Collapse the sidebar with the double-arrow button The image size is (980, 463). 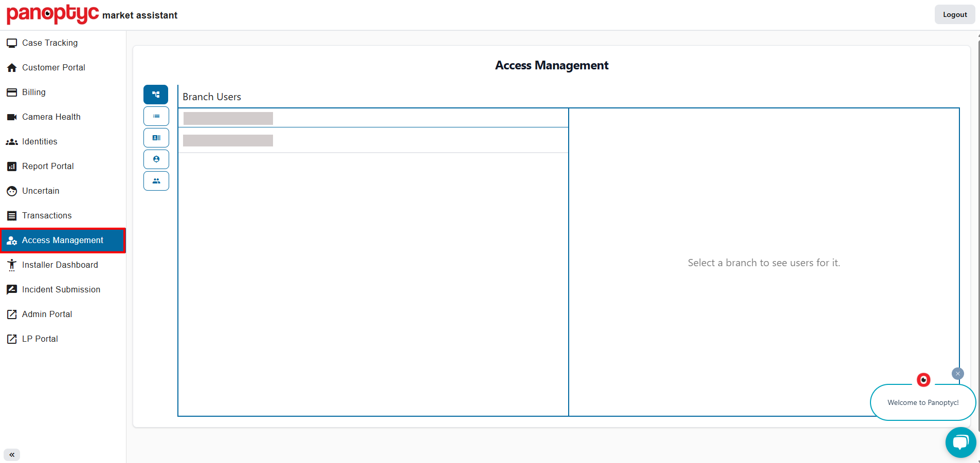click(12, 455)
